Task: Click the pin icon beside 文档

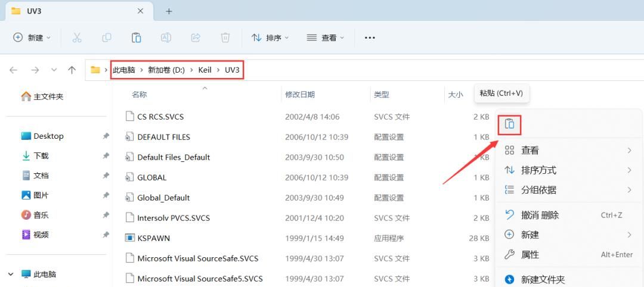Action: click(x=106, y=176)
